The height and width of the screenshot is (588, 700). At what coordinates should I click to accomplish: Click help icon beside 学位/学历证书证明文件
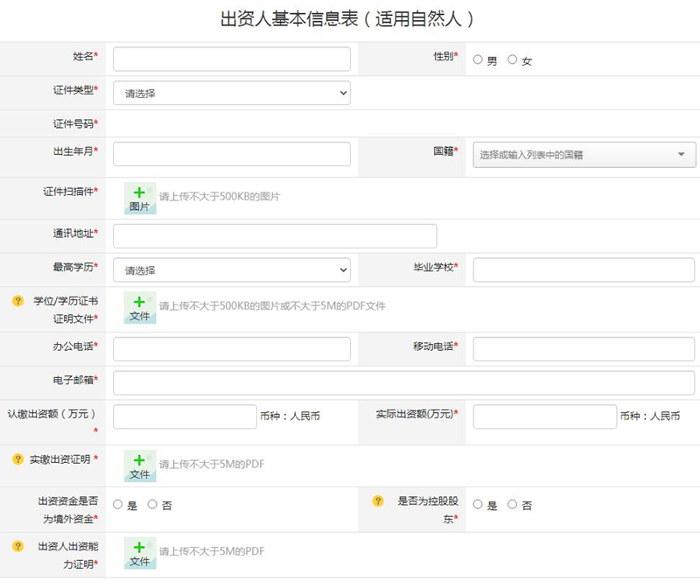(17, 301)
